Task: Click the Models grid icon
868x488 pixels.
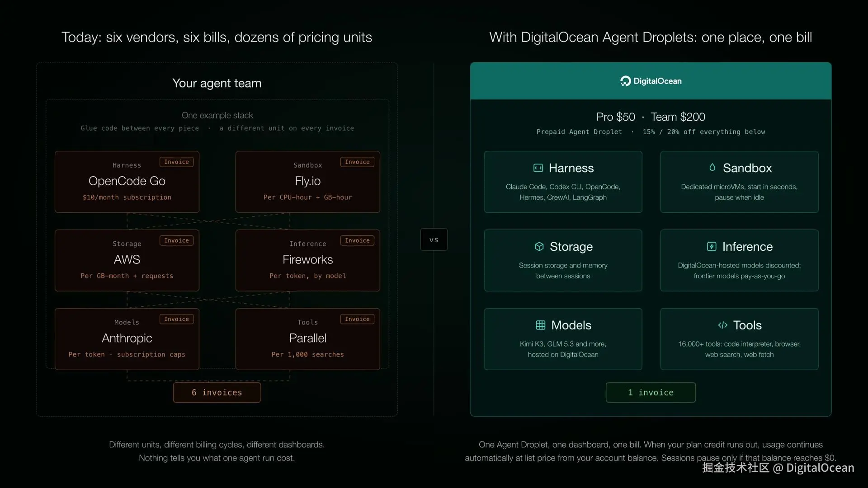Action: 541,325
